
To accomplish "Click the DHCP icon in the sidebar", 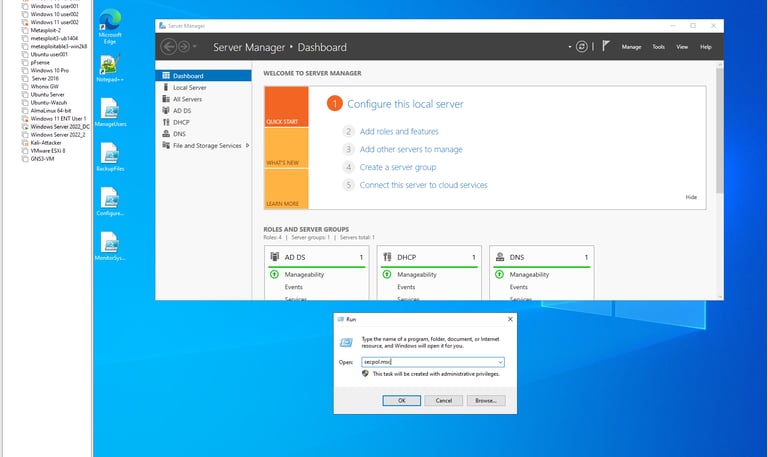I will pos(166,122).
